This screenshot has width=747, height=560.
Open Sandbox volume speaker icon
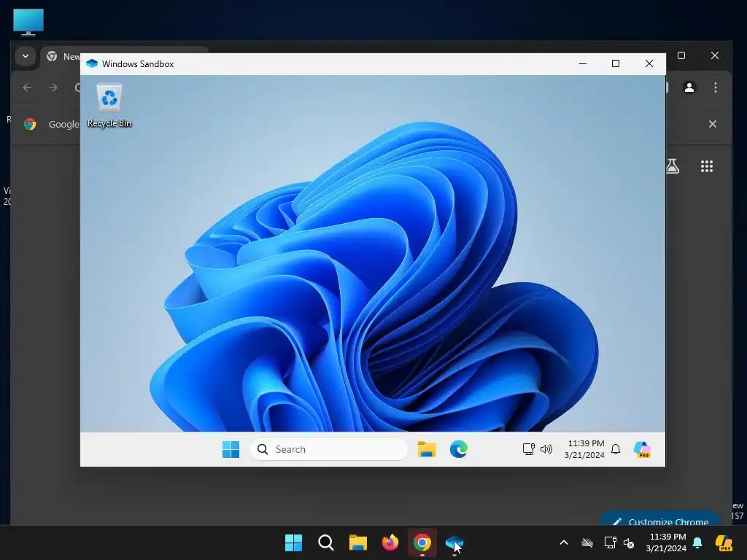coord(546,449)
